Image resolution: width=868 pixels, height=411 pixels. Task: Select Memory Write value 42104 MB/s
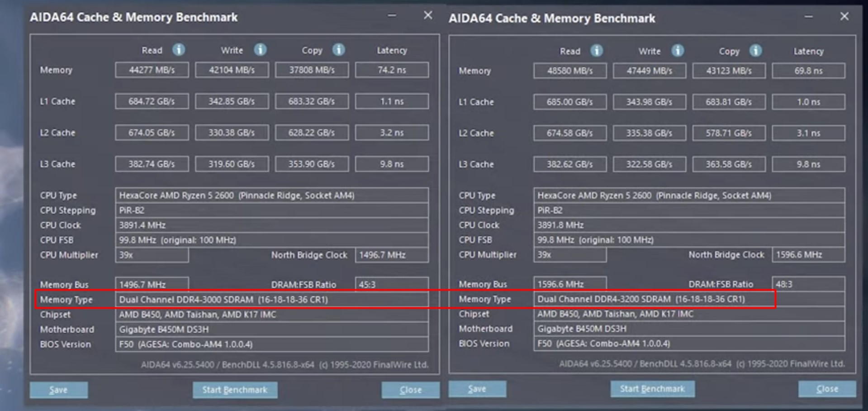(232, 70)
